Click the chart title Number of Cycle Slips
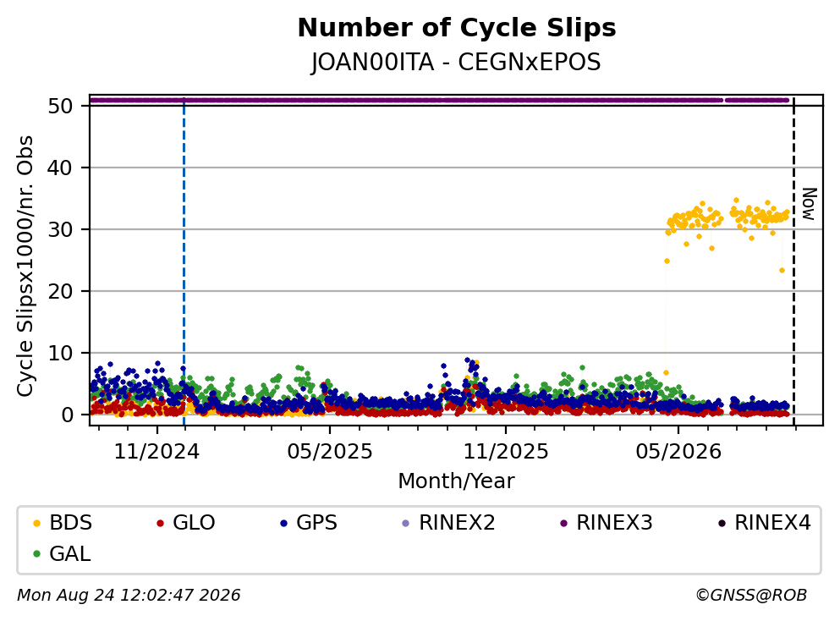 [457, 28]
